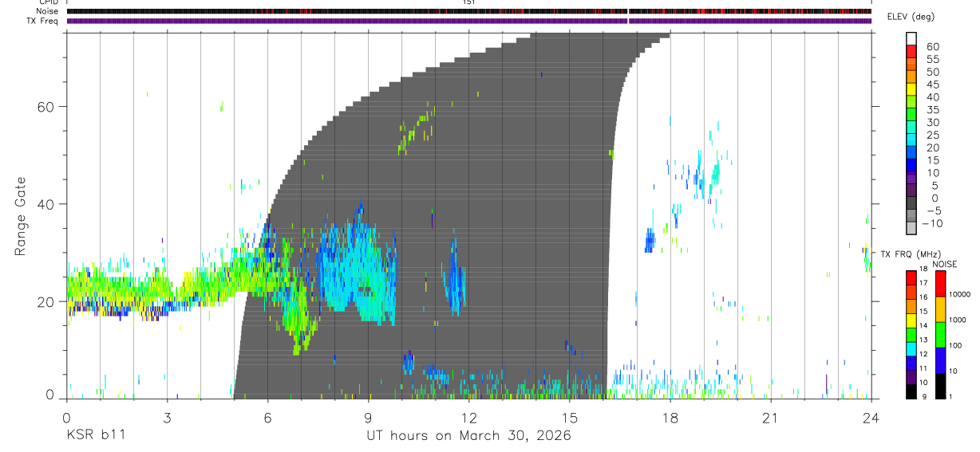Click the x-axis tick label '18'

670,418
